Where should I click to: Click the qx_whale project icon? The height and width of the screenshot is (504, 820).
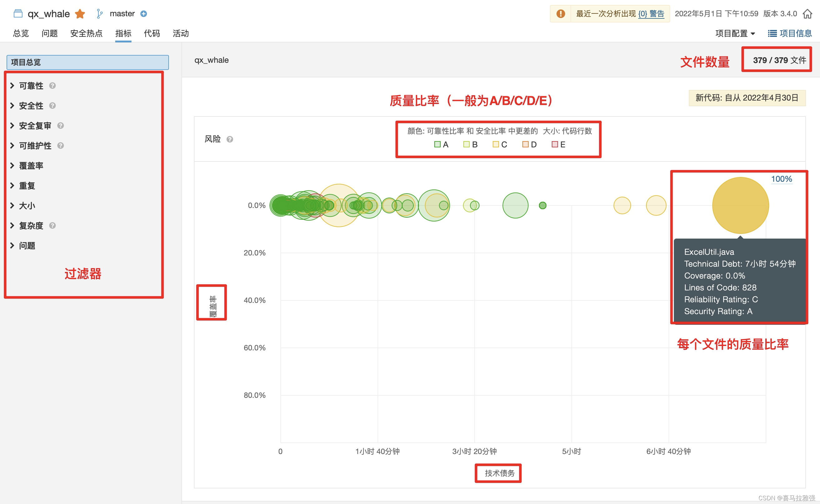[18, 14]
